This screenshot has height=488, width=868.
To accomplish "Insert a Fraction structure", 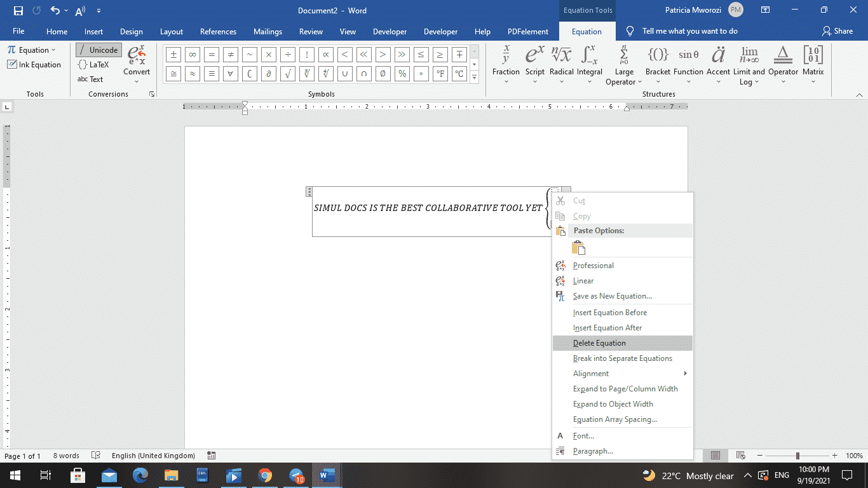I will tap(506, 64).
